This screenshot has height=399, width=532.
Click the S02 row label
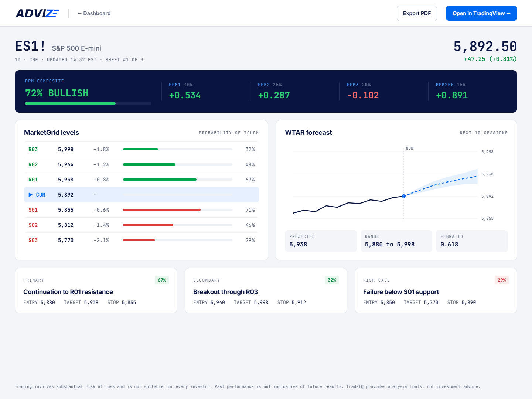pos(33,225)
